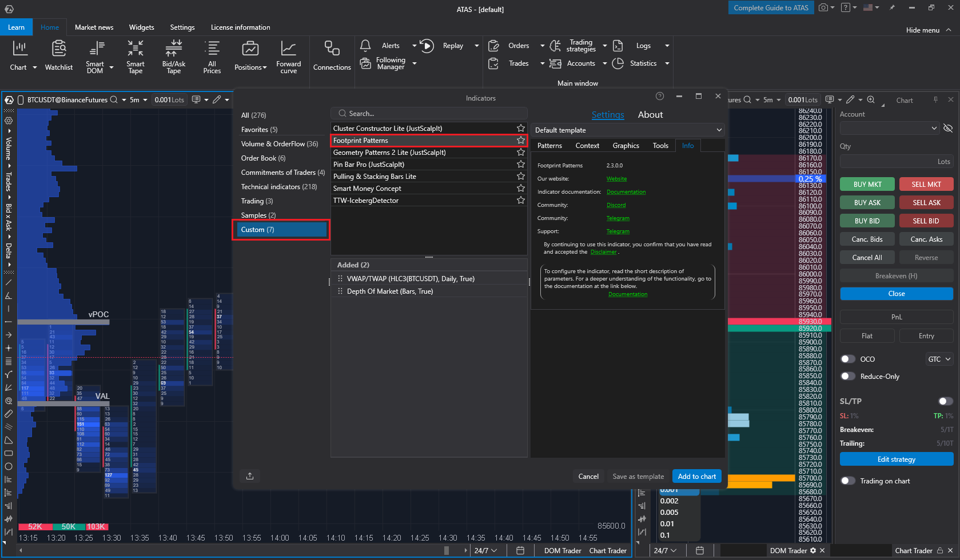This screenshot has height=560, width=960.
Task: Open the Account selection dropdown
Action: point(889,129)
